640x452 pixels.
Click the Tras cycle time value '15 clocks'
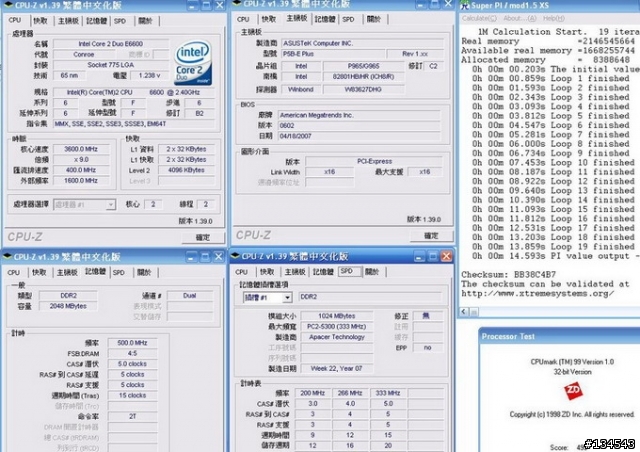pos(132,395)
